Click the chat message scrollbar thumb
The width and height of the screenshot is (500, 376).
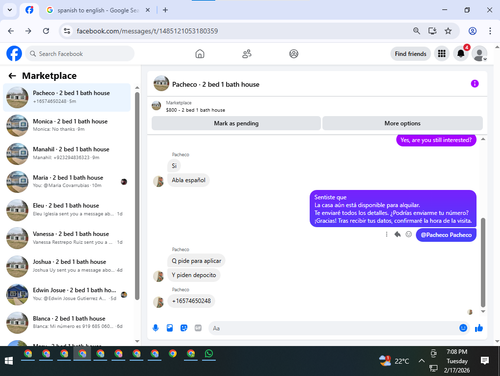(x=483, y=262)
